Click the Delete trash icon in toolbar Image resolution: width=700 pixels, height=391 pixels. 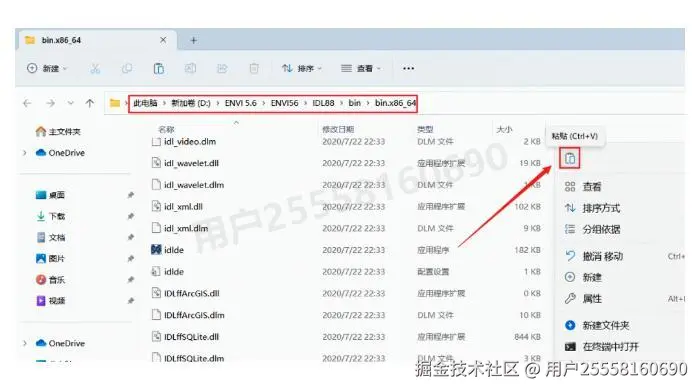coord(254,68)
